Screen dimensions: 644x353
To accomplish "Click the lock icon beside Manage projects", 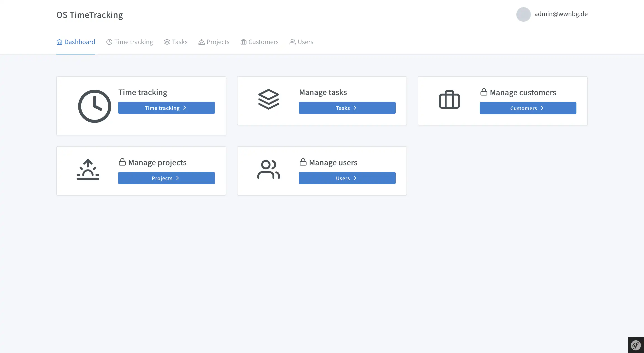I will [122, 162].
